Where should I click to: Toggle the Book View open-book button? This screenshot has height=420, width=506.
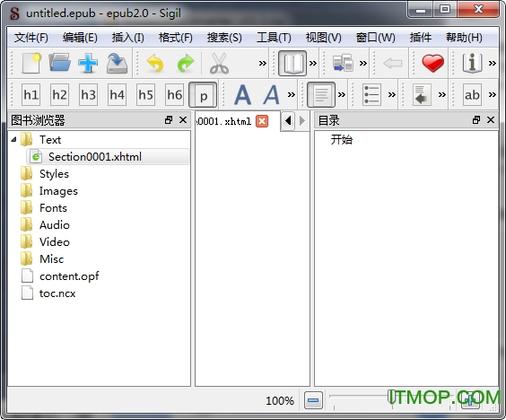(292, 63)
